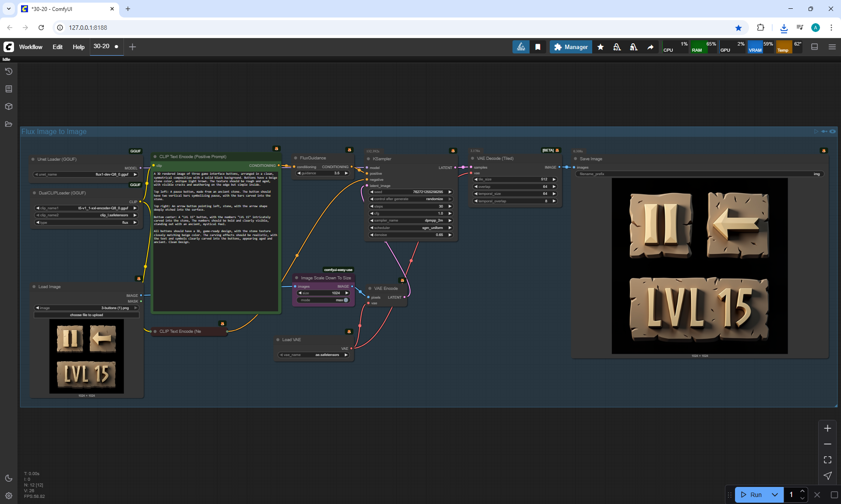Click the star favorites icon beside Manager
Screen dimensions: 841x504
click(x=601, y=47)
